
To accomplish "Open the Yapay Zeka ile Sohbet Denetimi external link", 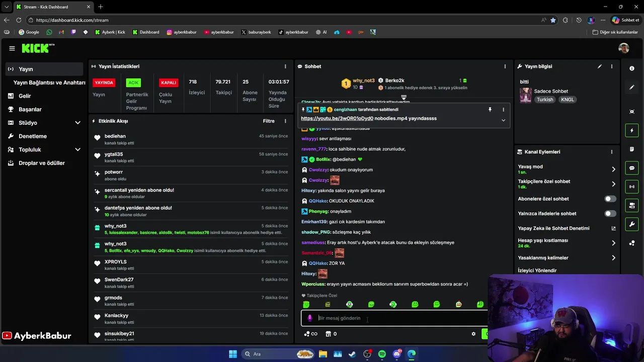I will click(613, 228).
